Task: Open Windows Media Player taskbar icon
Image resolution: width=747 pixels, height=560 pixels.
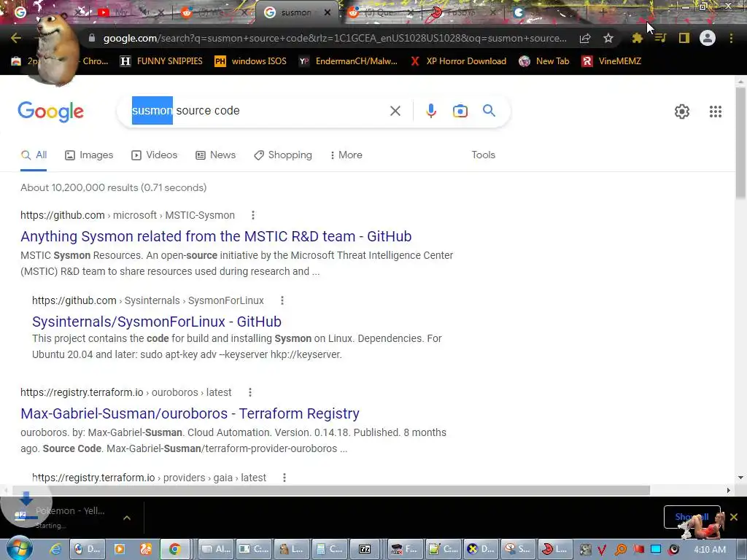Action: tap(119, 549)
